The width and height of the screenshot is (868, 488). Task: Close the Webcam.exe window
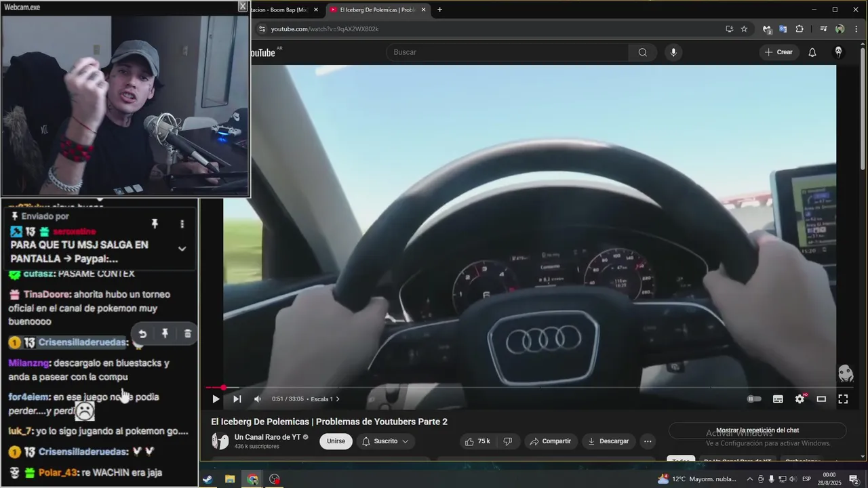tap(243, 6)
